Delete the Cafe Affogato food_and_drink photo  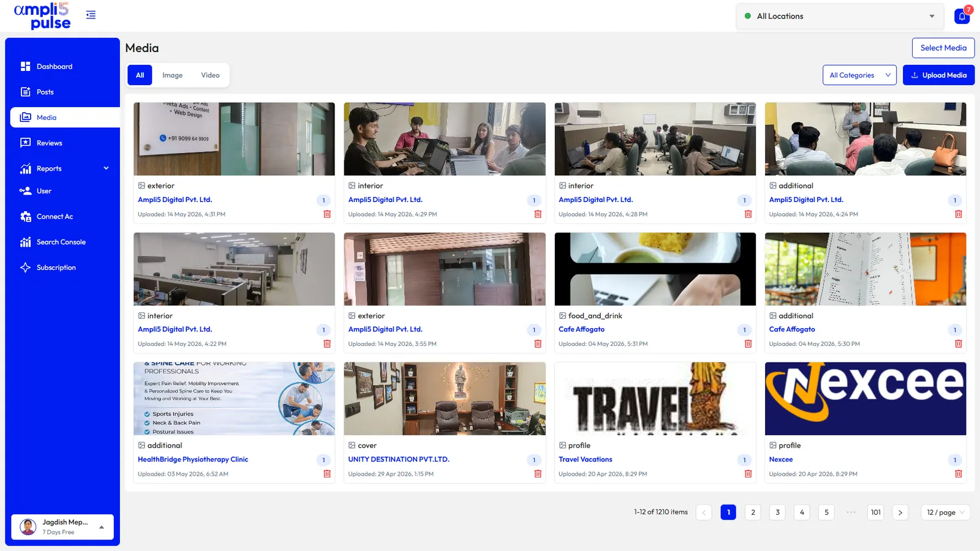point(748,344)
